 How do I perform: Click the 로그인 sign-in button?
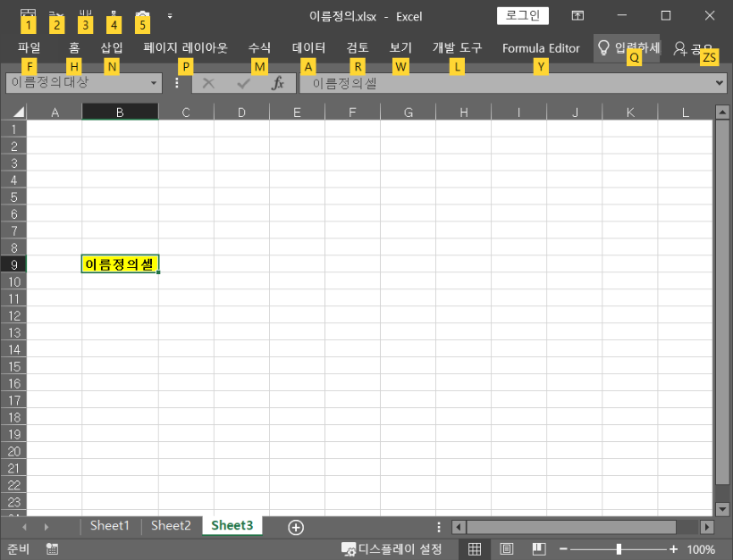click(523, 16)
